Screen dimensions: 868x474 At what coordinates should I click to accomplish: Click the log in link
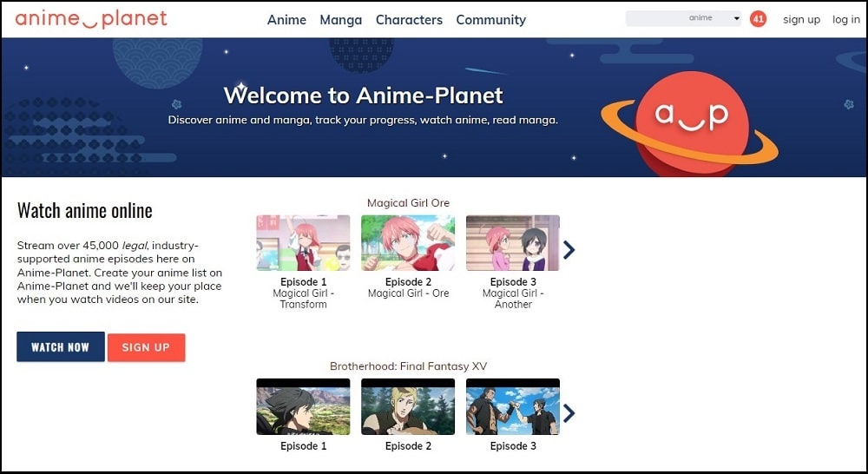846,19
